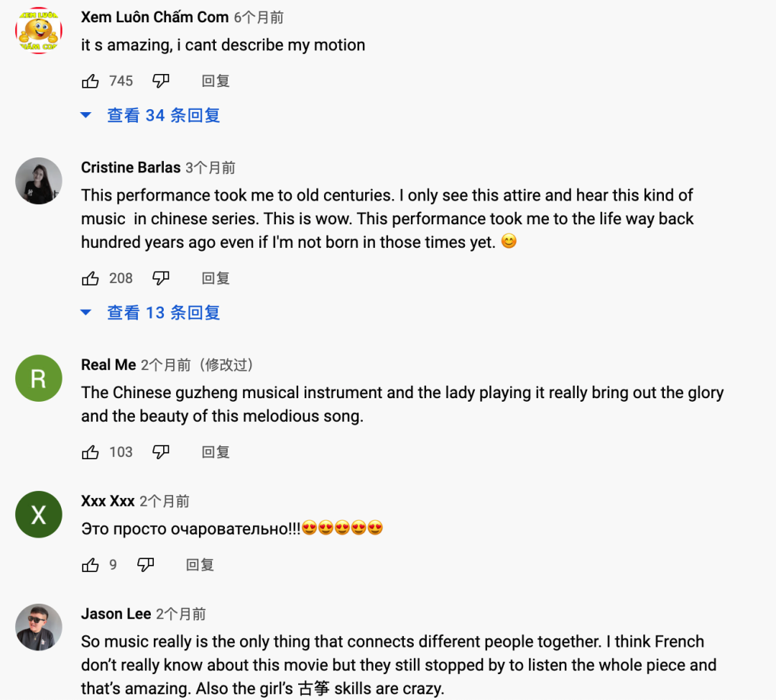Dislike the 'it s amazing' comment
Viewport: 776px width, 700px height.
pyautogui.click(x=161, y=81)
